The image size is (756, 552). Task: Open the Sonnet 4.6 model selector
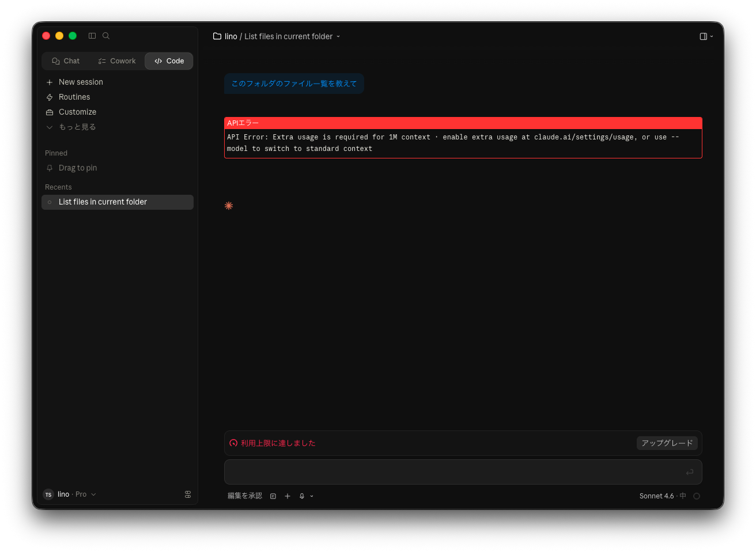(663, 496)
